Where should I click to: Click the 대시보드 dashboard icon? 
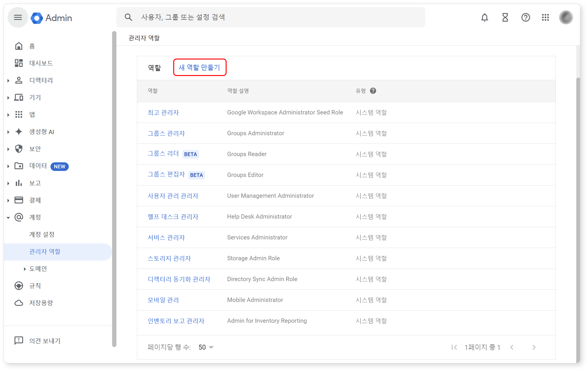(19, 63)
